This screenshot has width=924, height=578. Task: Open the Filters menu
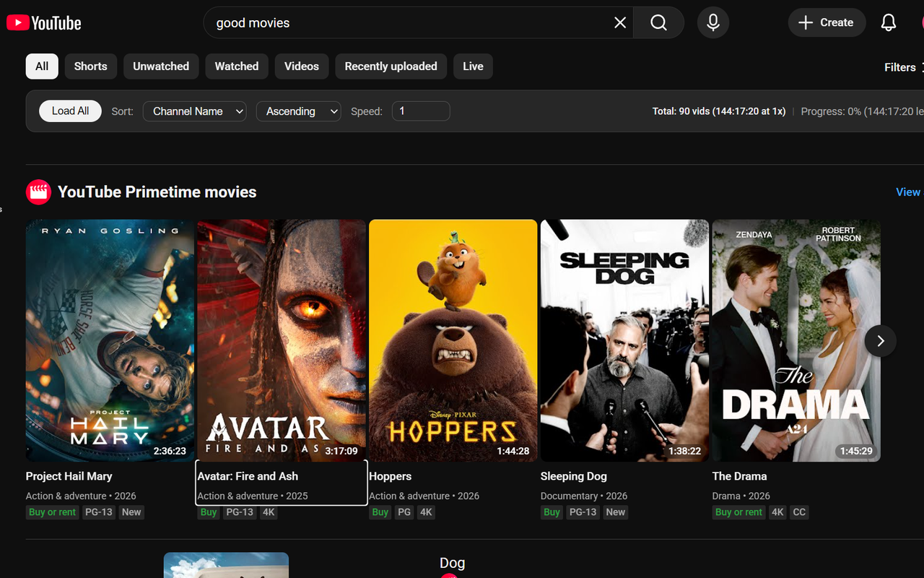pos(902,67)
